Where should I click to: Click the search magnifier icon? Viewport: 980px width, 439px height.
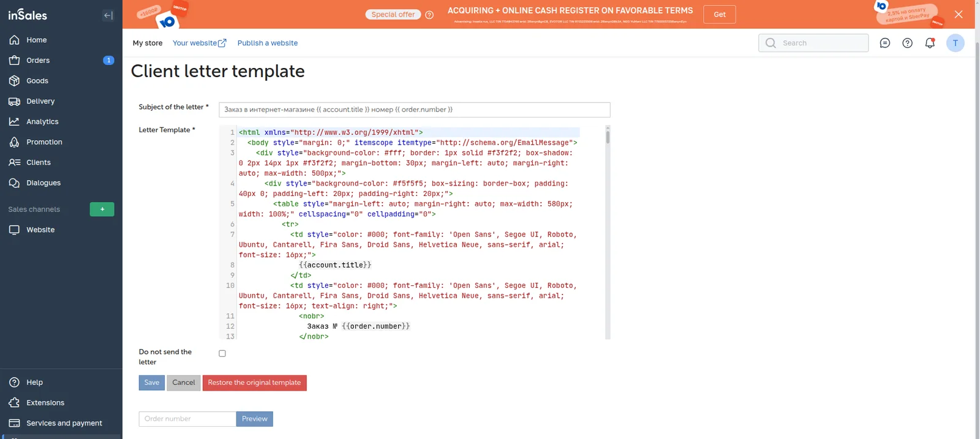tap(771, 43)
